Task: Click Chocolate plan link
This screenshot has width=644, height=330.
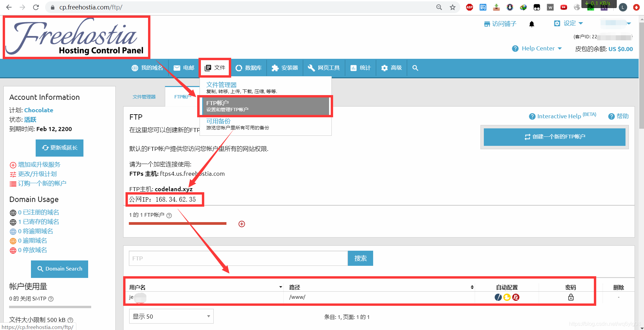Action: click(x=39, y=110)
